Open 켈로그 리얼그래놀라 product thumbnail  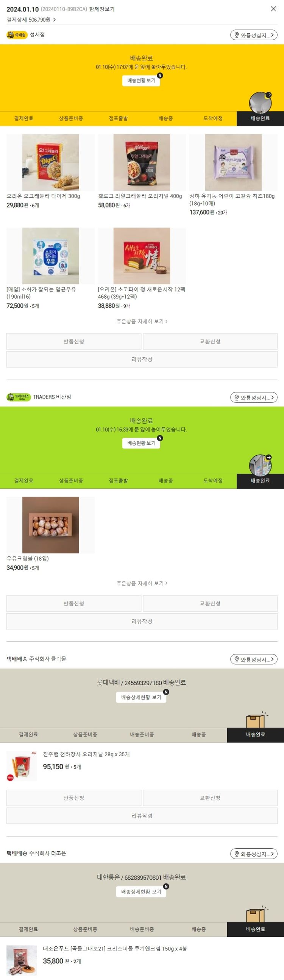(x=142, y=162)
